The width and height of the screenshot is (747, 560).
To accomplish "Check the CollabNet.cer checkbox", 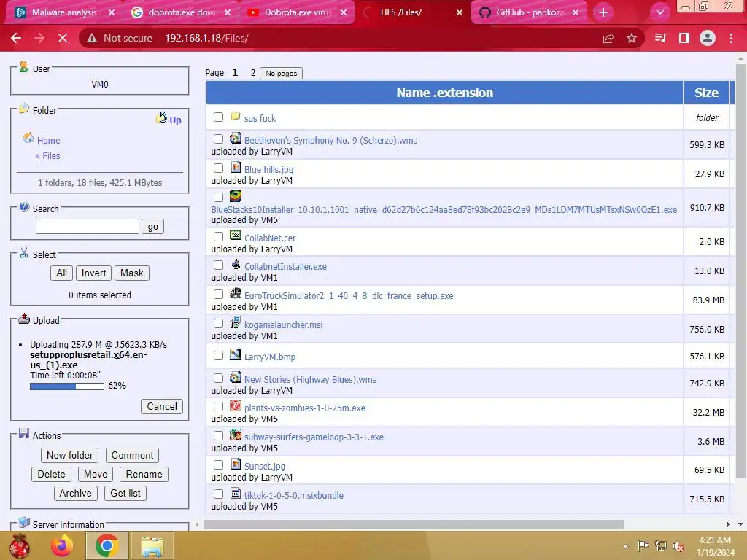I will point(218,237).
